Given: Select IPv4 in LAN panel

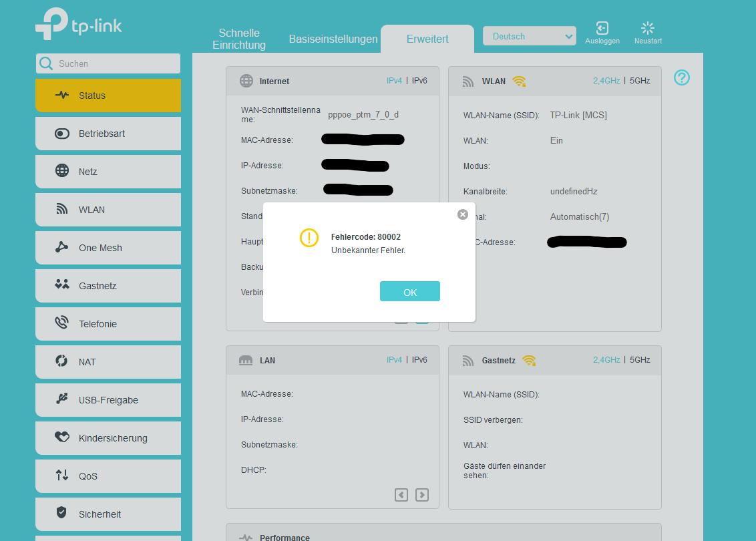Looking at the screenshot, I should click(x=394, y=360).
